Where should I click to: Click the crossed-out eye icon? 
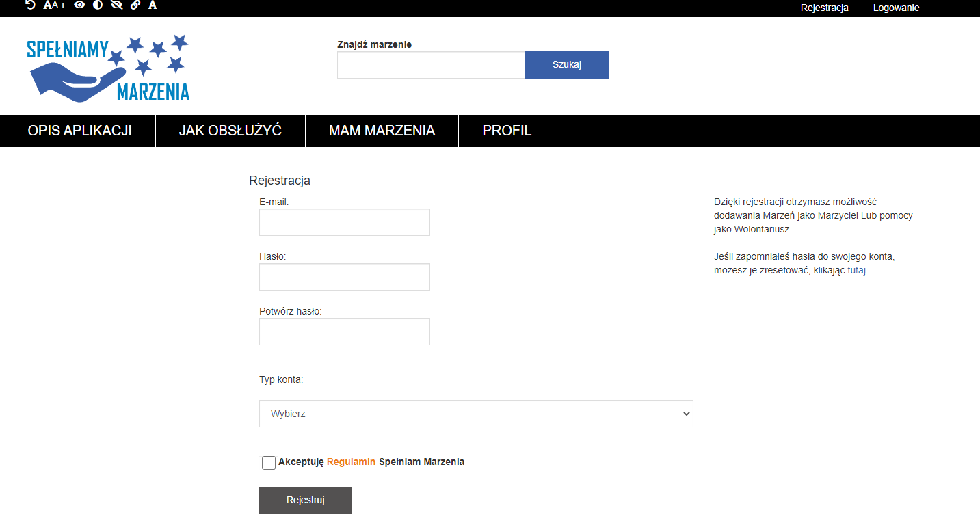click(x=116, y=5)
